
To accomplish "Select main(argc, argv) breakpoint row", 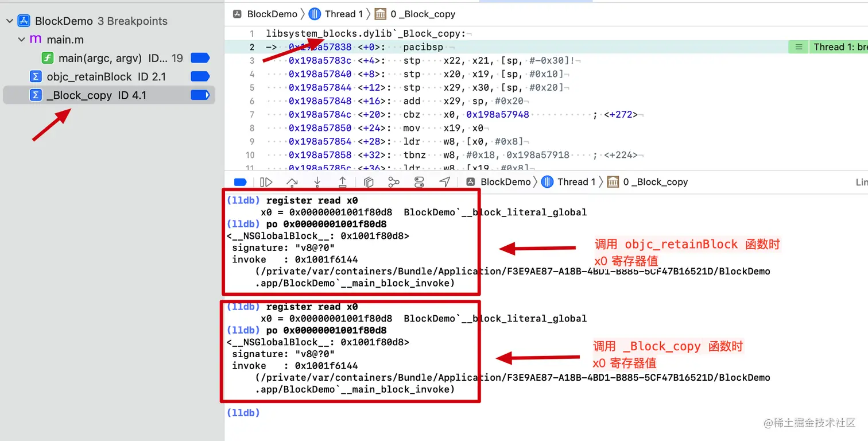I will coord(109,58).
